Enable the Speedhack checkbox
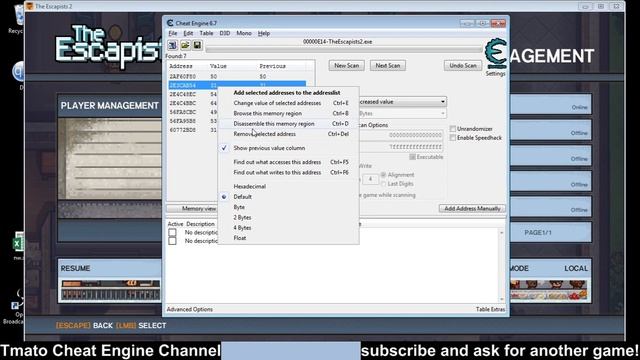Viewport: 640px width, 360px height. point(453,138)
